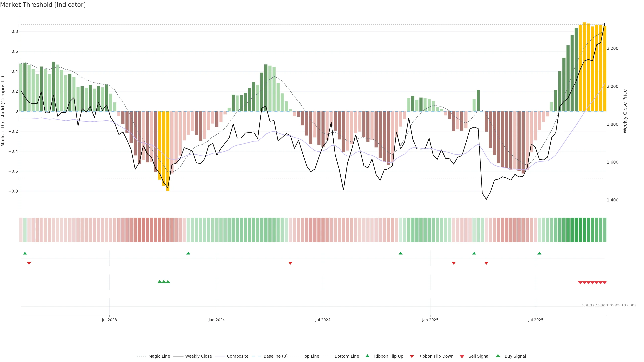The height and width of the screenshot is (362, 644).
Task: Click the Buy Signal legend icon
Action: coord(498,356)
